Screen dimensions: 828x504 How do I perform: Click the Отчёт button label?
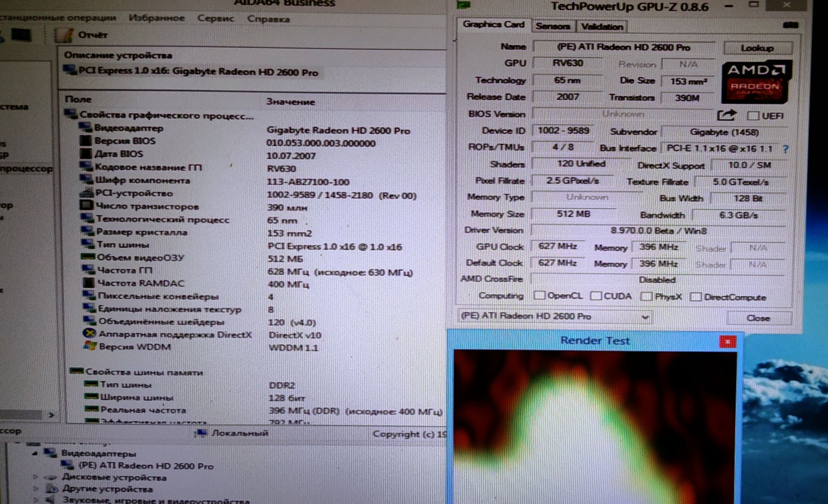(93, 35)
